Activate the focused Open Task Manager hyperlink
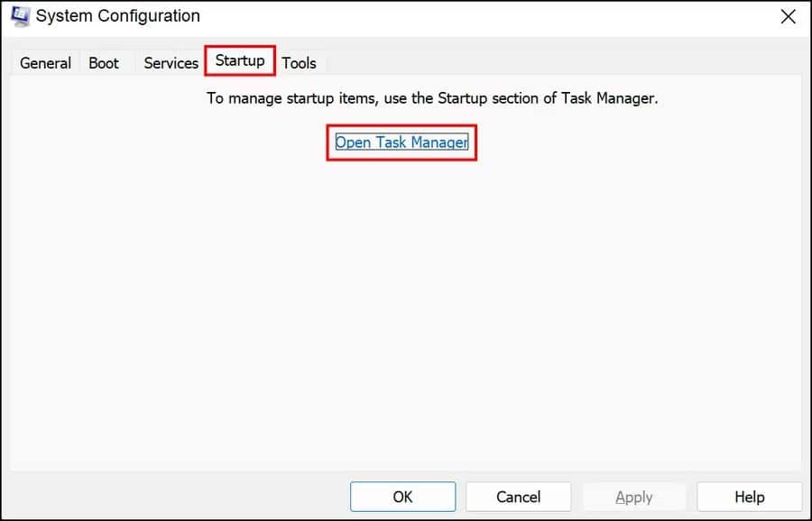 [x=401, y=142]
